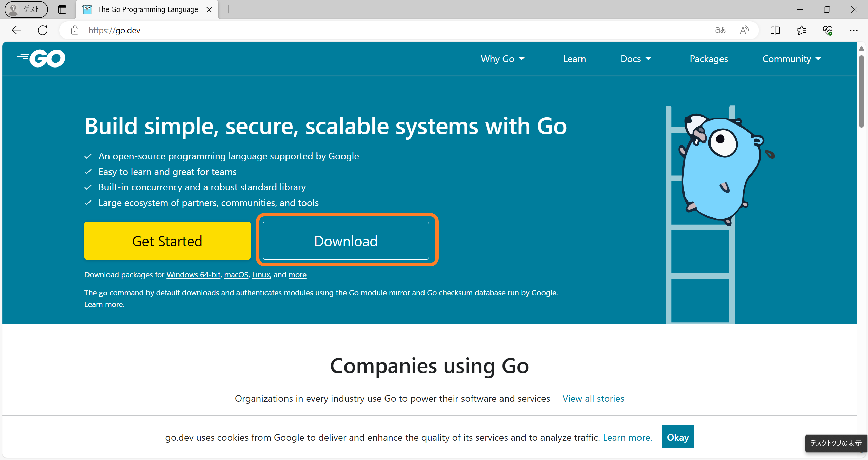
Task: Click the vertical page scrollbar thumb
Action: click(x=861, y=91)
